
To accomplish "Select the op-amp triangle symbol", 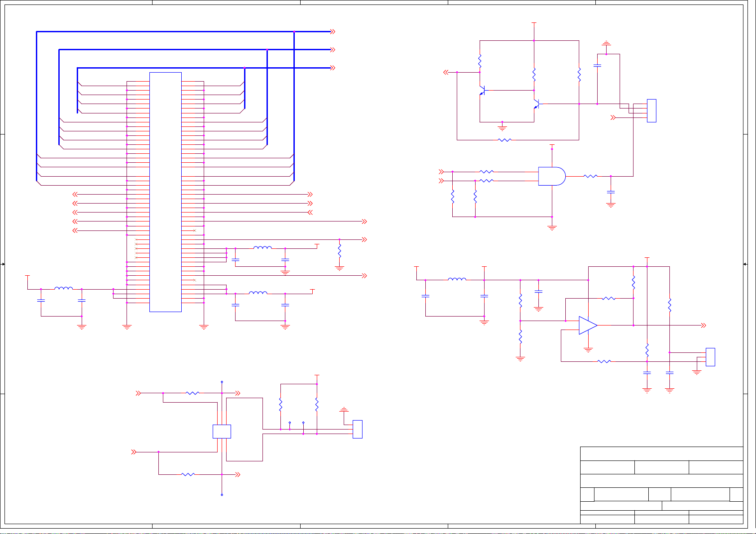I will [588, 326].
